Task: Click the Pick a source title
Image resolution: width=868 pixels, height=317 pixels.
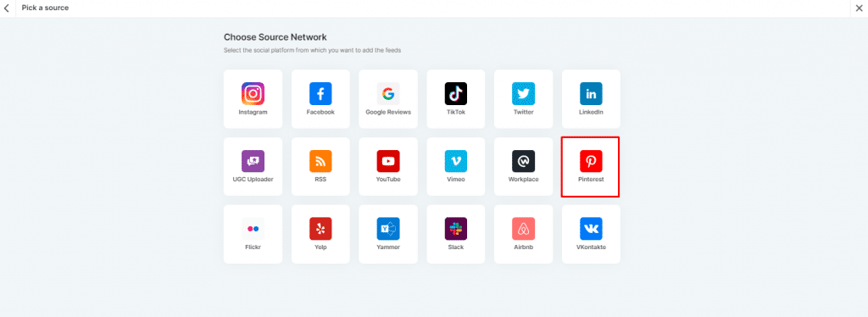Action: click(45, 8)
